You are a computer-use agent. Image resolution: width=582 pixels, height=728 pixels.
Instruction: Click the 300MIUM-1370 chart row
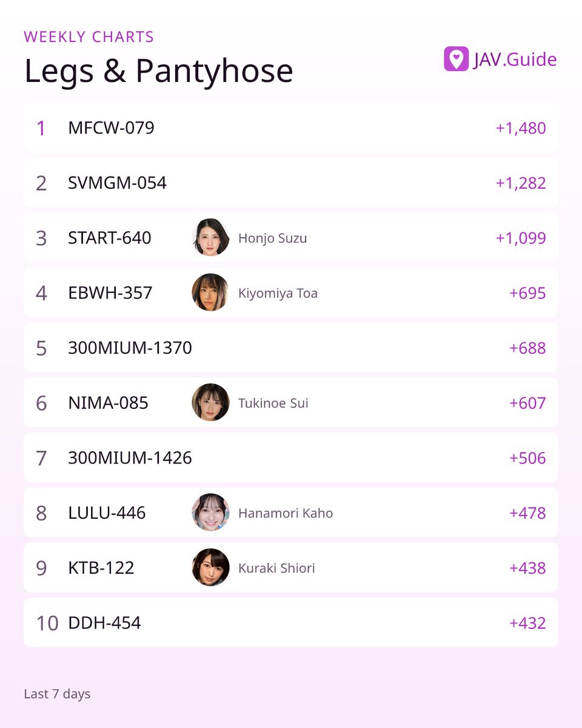291,348
